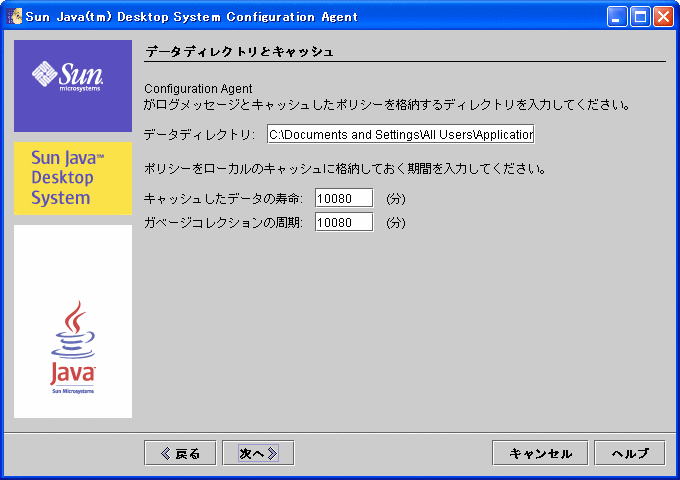680x480 pixels.
Task: Focus the データディレクトリ path field
Action: [x=401, y=134]
